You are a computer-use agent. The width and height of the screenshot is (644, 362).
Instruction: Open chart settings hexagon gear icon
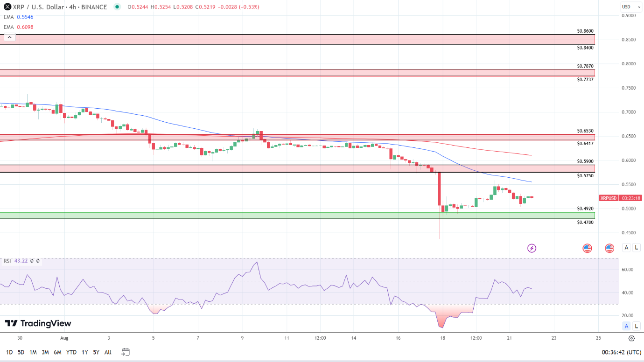point(631,338)
